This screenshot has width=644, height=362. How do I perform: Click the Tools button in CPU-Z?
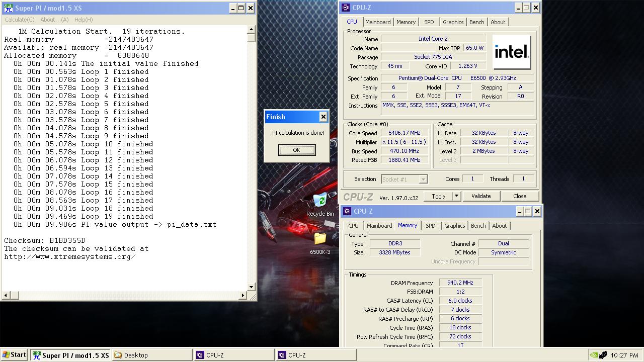pyautogui.click(x=438, y=196)
